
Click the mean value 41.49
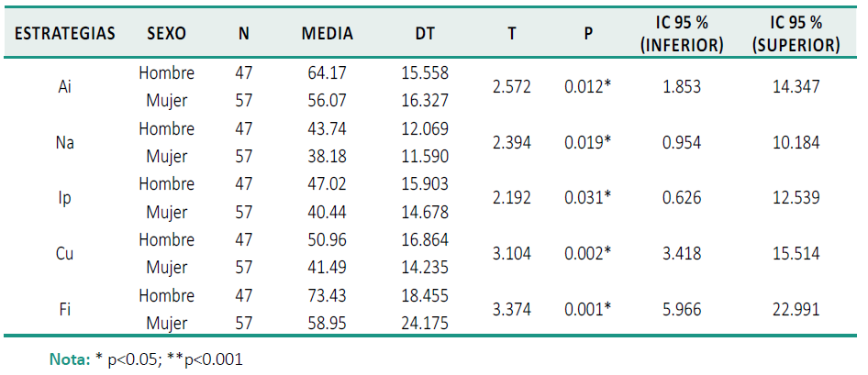pyautogui.click(x=328, y=267)
